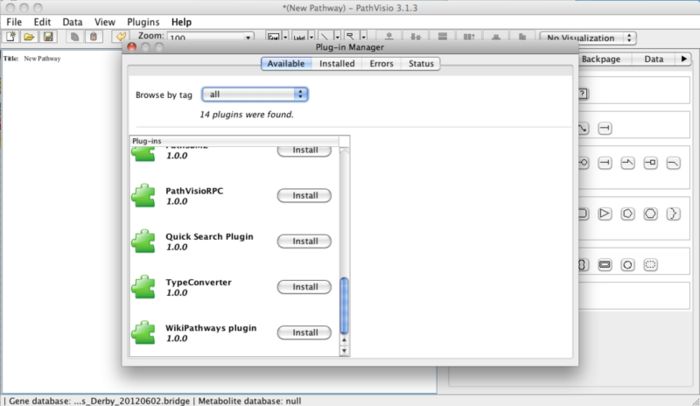Select the hexagon shape icon in palette
Viewport: 700px width, 406px height.
650,213
